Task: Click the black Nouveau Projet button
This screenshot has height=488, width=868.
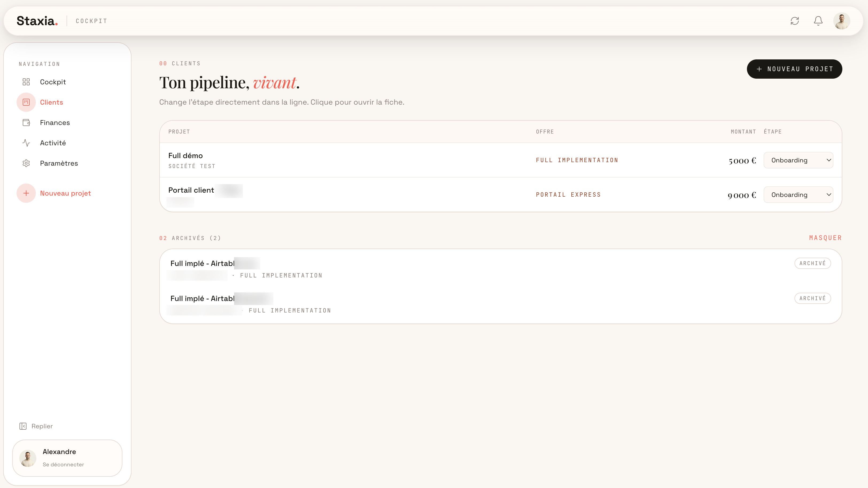Action: pyautogui.click(x=795, y=69)
